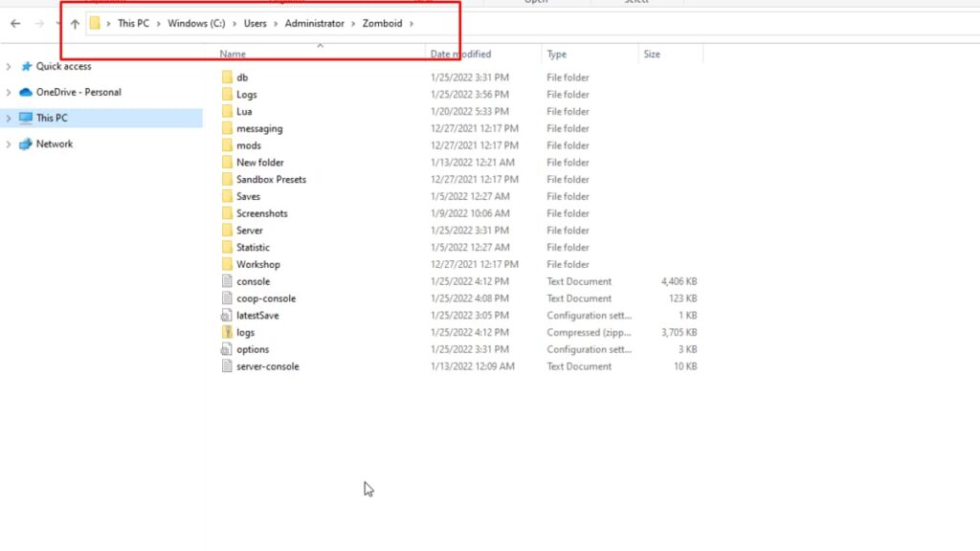Screen dimensions: 980x551
Task: Click the Screenshots folder icon
Action: (227, 213)
